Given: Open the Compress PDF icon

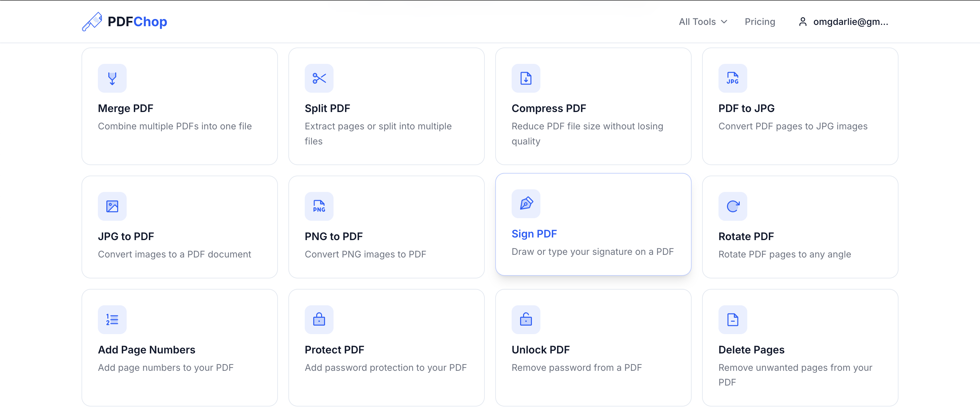Looking at the screenshot, I should (526, 78).
